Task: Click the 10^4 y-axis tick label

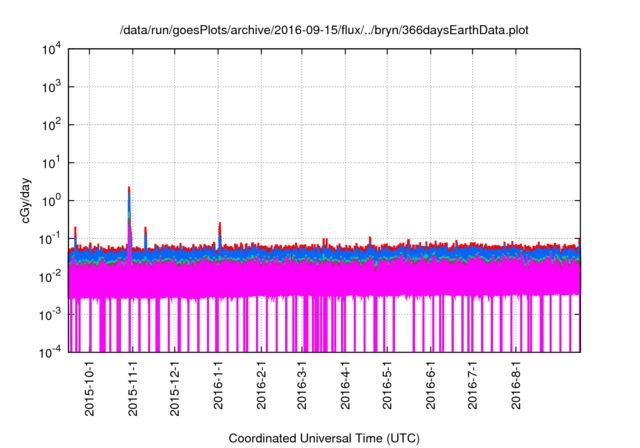Action: (52, 50)
